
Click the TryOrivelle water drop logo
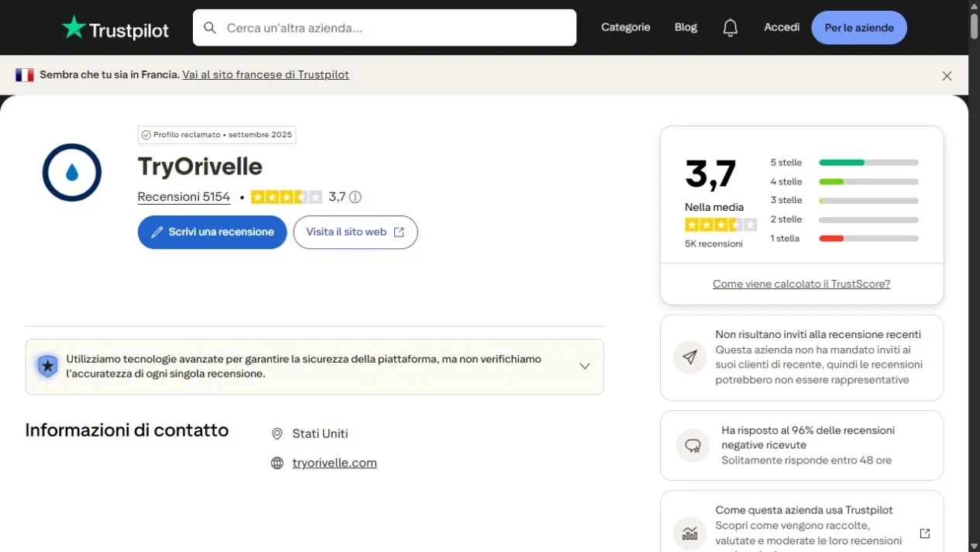pos(72,172)
